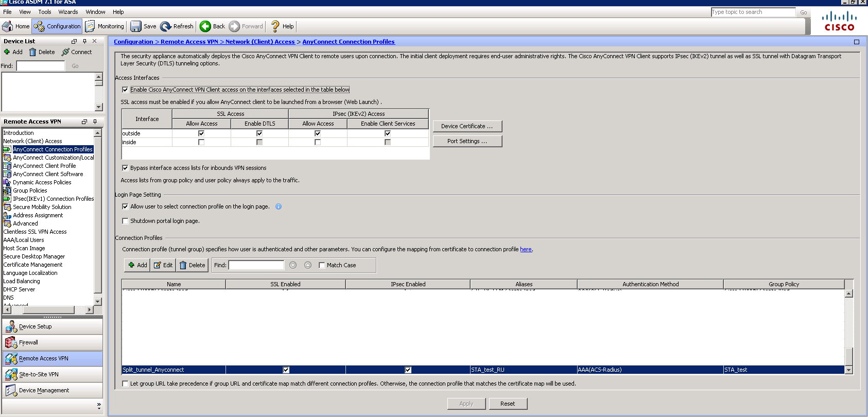Toggle Enable Cisco AnyConnect VPN Client access
This screenshot has width=868, height=417.
(125, 90)
